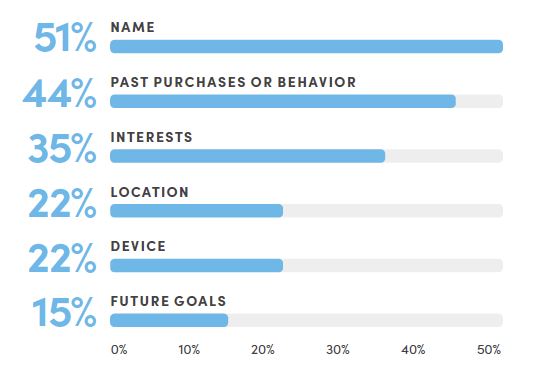The image size is (542, 379).
Task: Click the 20% axis tick
Action: click(263, 350)
